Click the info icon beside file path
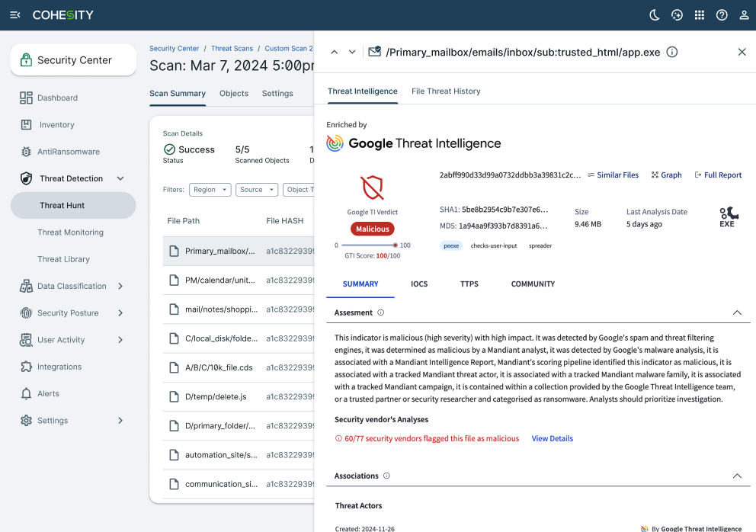 (x=672, y=52)
